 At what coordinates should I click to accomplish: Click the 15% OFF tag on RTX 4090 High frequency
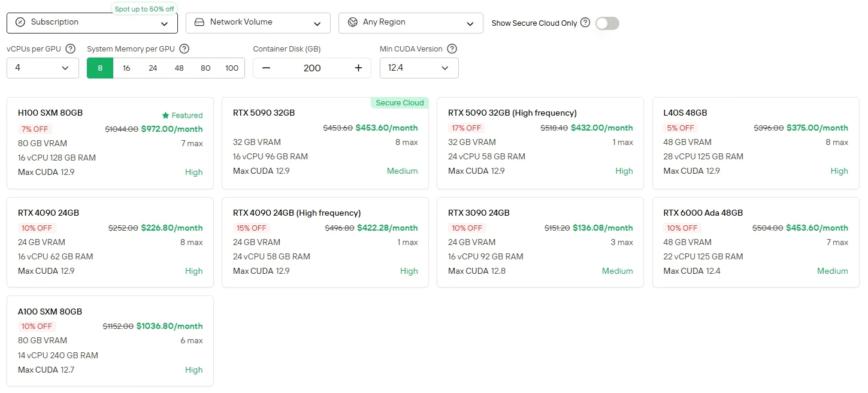tap(252, 228)
